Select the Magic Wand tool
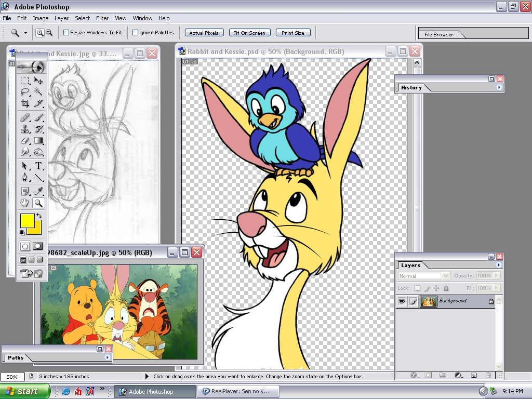 tap(38, 91)
